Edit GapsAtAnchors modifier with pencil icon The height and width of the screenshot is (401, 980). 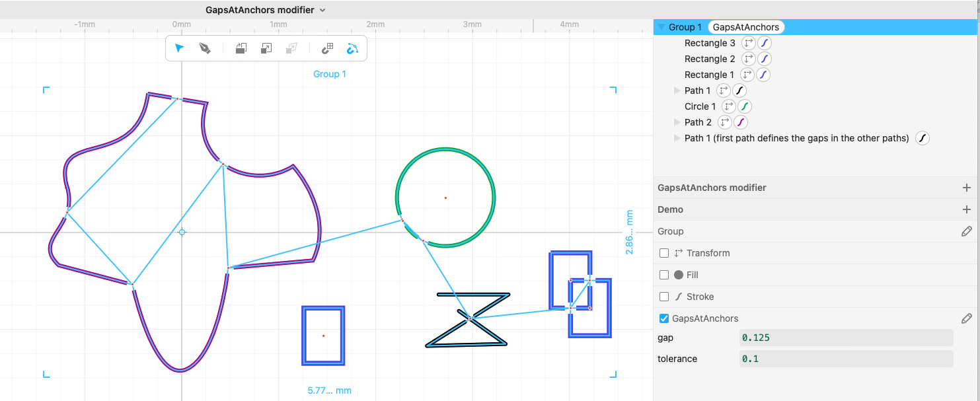click(967, 318)
